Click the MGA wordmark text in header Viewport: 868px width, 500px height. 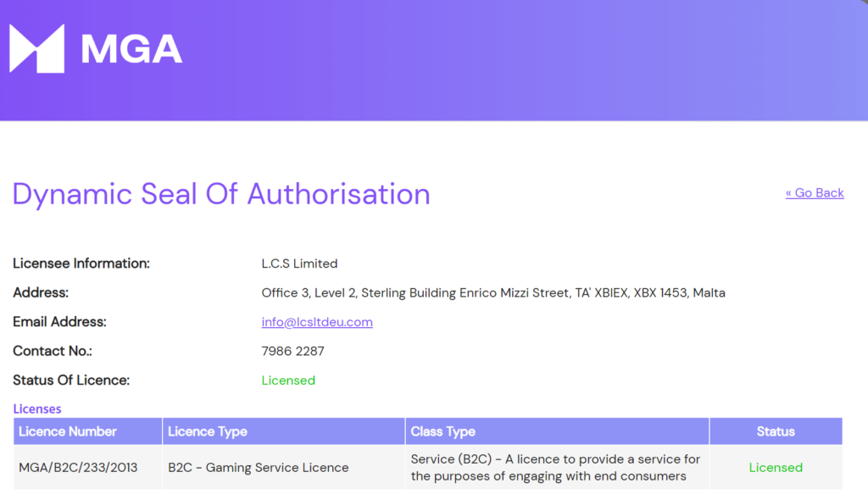[131, 49]
